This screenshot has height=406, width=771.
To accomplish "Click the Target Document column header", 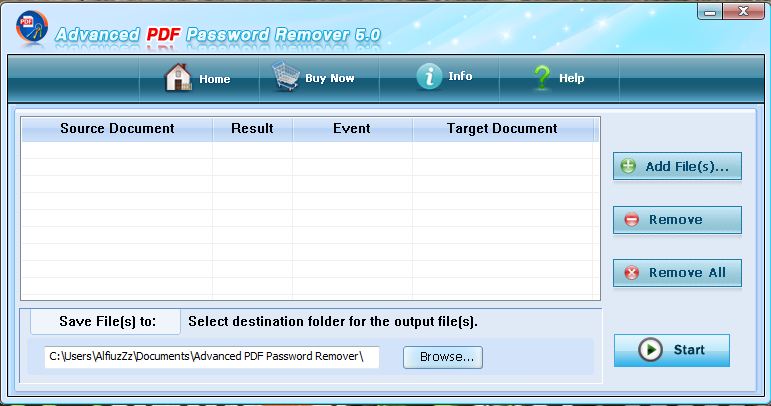I will tap(502, 129).
